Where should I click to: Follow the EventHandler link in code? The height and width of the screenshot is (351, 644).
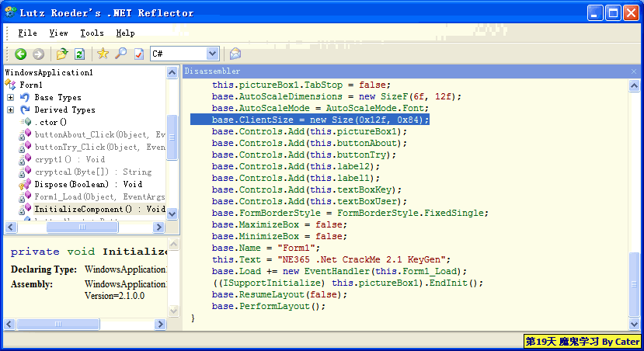[x=337, y=271]
